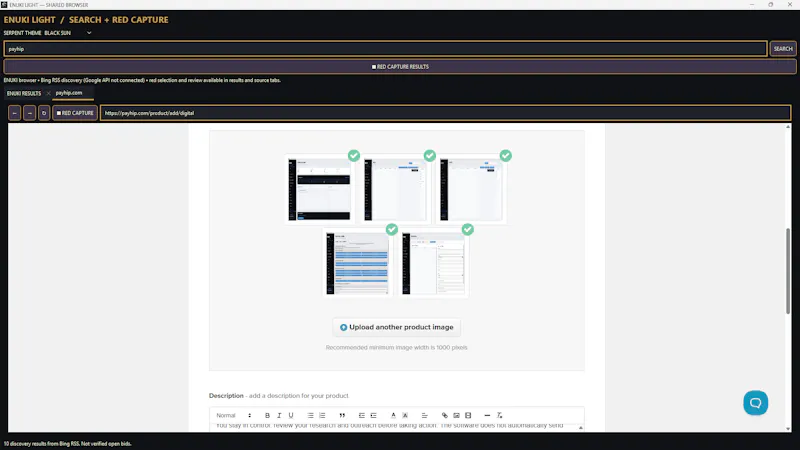Image resolution: width=800 pixels, height=450 pixels.
Task: Click the description editor scroll-up arrow
Action: (x=581, y=428)
